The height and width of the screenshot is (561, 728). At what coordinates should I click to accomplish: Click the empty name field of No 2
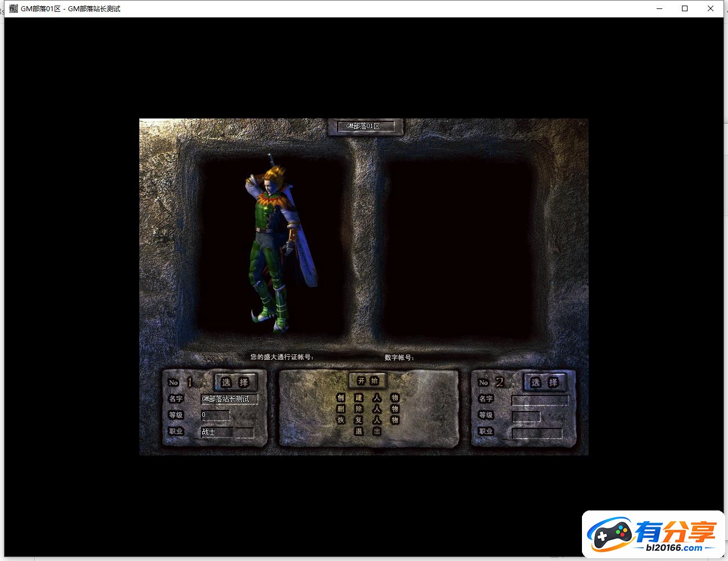(x=540, y=400)
